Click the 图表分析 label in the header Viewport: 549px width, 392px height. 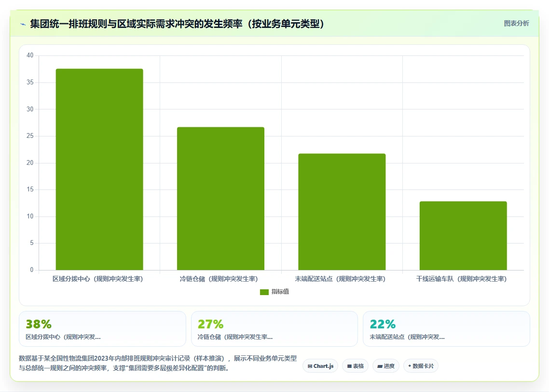(x=517, y=24)
